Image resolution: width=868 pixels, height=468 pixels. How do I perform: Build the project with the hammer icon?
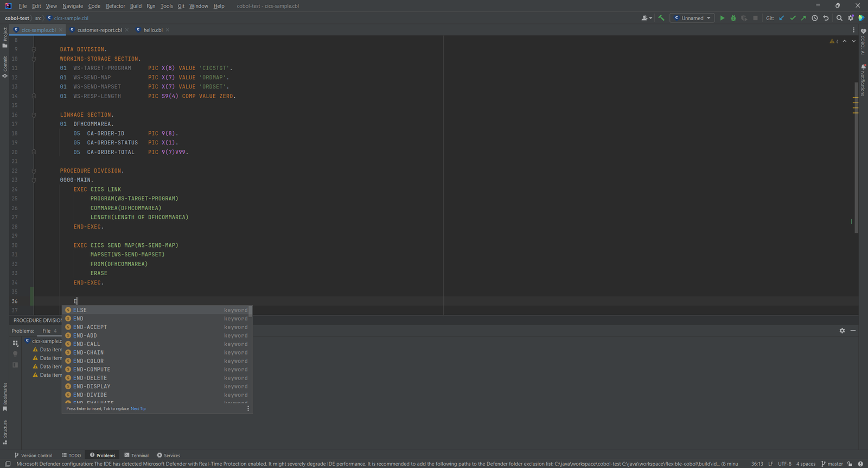click(x=661, y=18)
